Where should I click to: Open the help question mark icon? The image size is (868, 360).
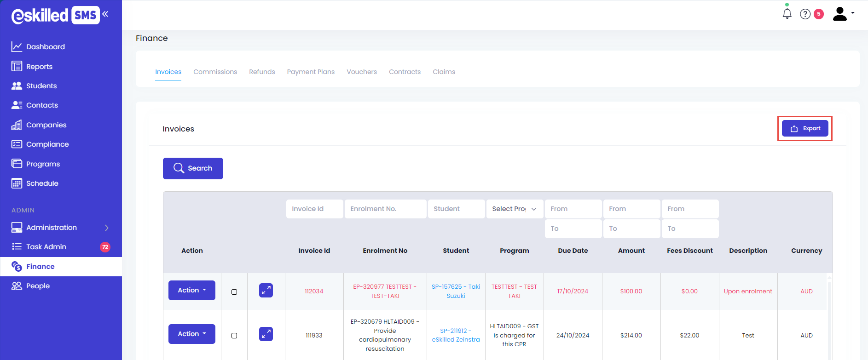tap(805, 14)
